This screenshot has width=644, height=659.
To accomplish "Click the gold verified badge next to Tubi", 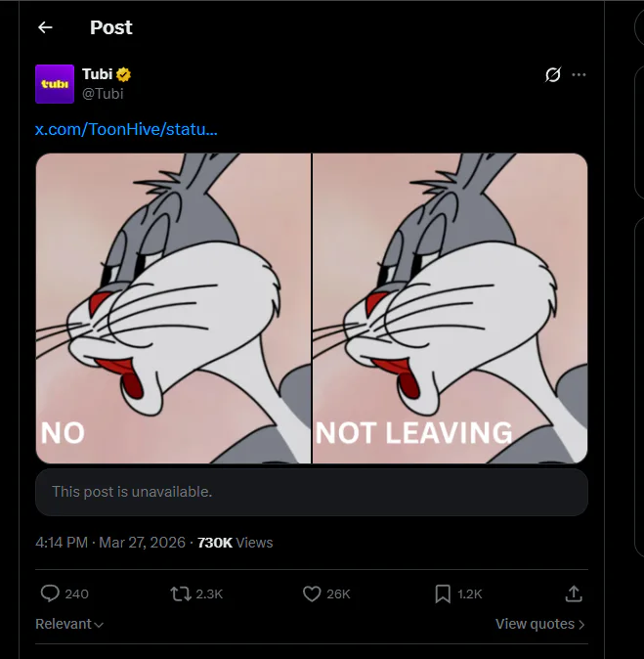I will (x=125, y=75).
